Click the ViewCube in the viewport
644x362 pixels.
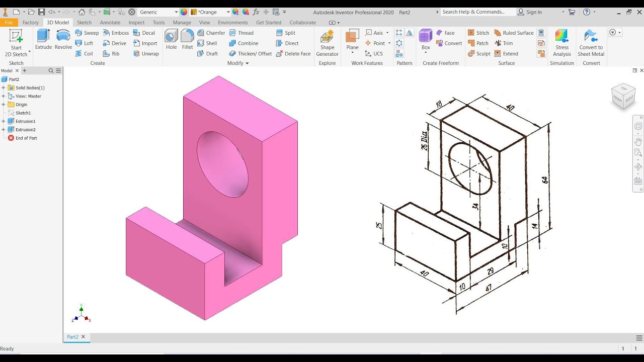(623, 96)
